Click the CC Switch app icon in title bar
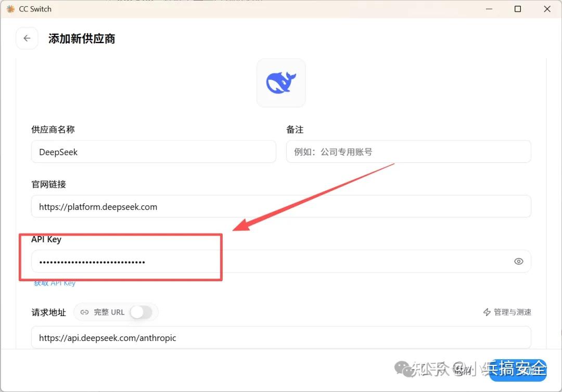The width and height of the screenshot is (562, 392). [10, 9]
